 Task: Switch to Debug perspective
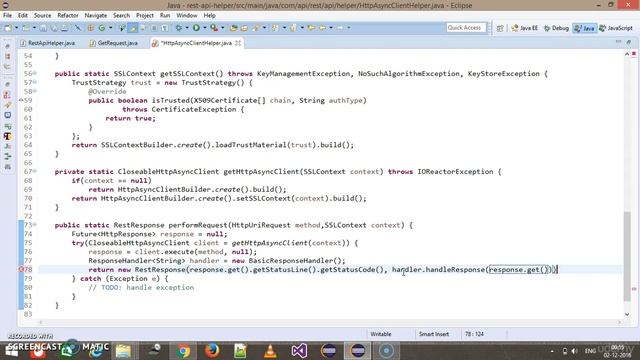pyautogui.click(x=556, y=28)
